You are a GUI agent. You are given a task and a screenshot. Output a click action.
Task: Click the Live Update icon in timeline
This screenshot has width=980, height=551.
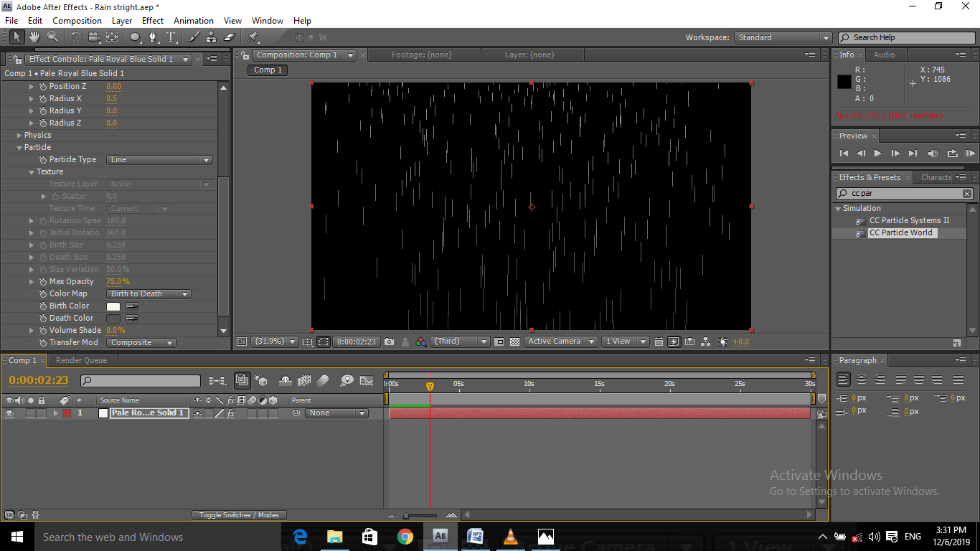pyautogui.click(x=242, y=380)
